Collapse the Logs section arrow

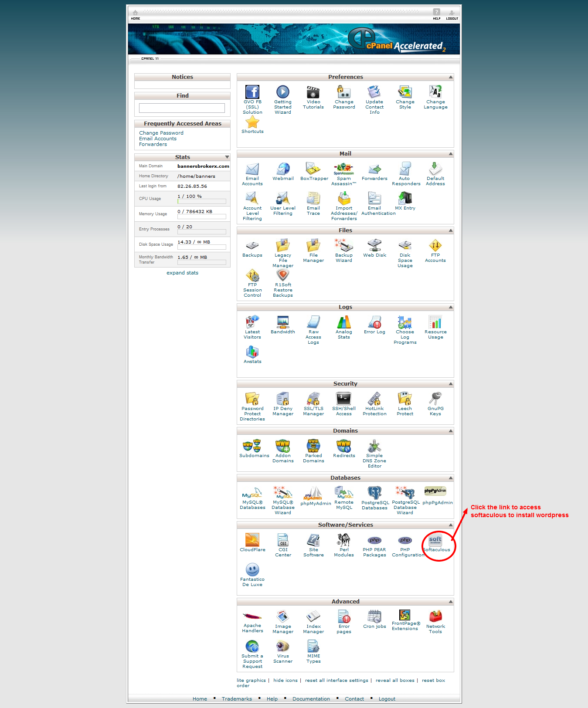pyautogui.click(x=451, y=307)
